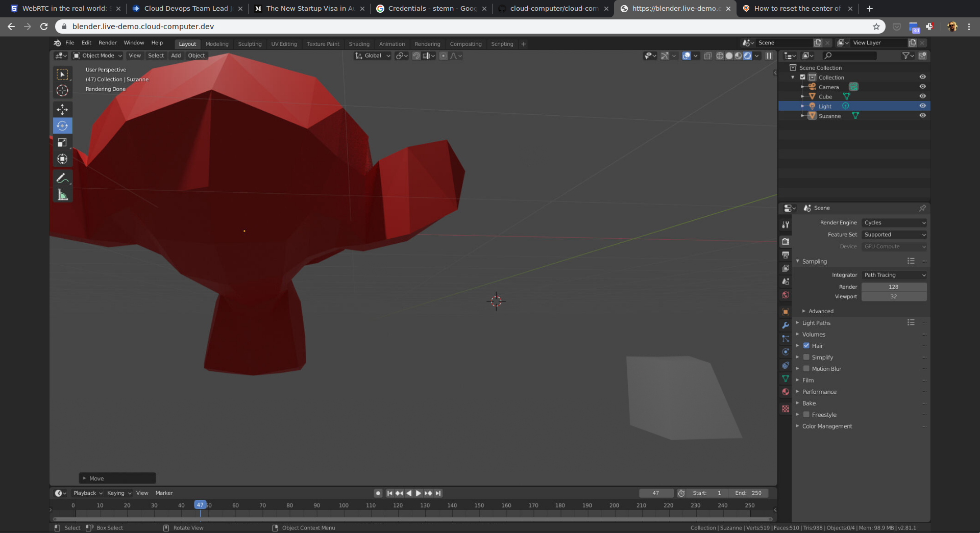Open the Material properties tab
The image size is (980, 533).
coord(786,392)
